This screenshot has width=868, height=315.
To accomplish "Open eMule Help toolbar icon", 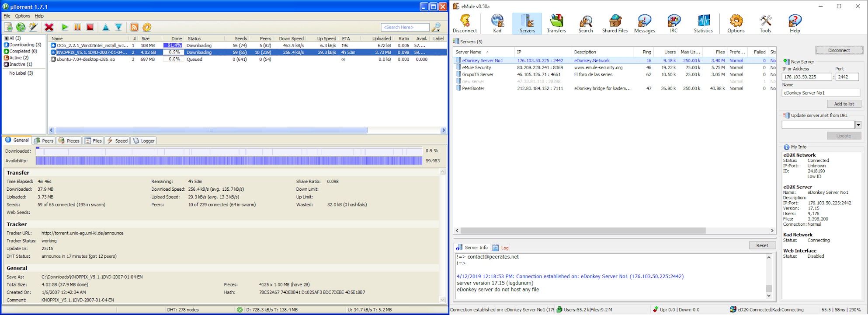I will tap(795, 24).
